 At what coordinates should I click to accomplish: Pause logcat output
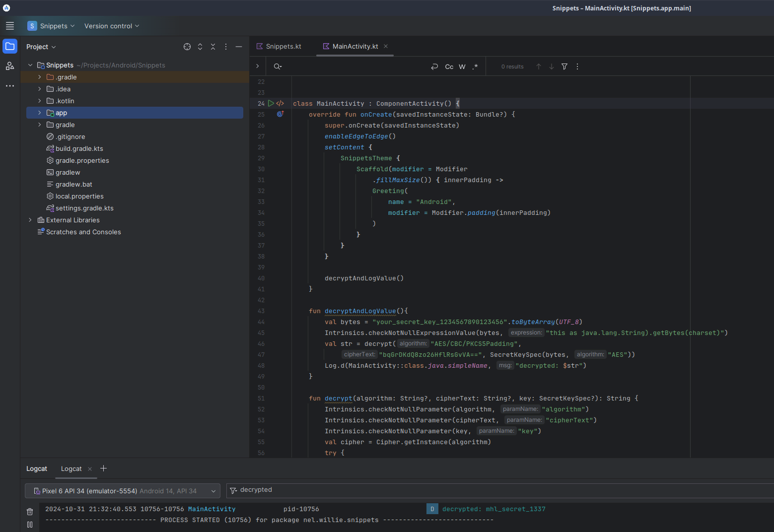(30, 525)
